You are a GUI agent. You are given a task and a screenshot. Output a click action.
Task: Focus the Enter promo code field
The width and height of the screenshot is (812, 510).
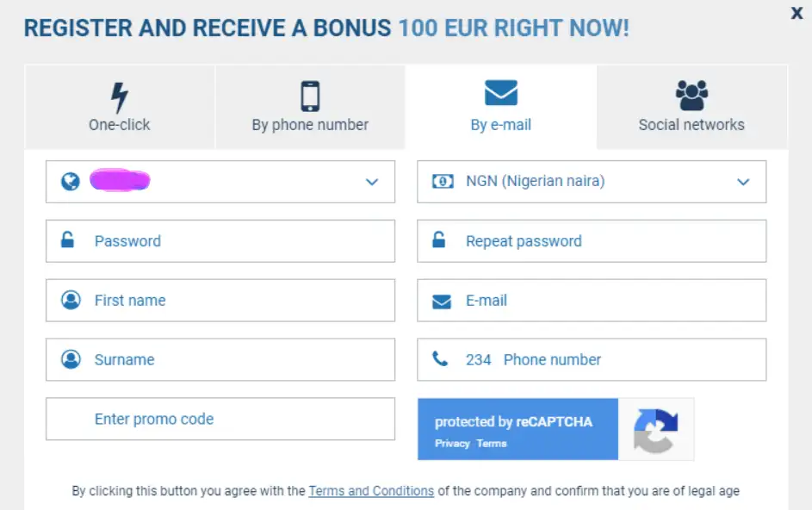[220, 419]
